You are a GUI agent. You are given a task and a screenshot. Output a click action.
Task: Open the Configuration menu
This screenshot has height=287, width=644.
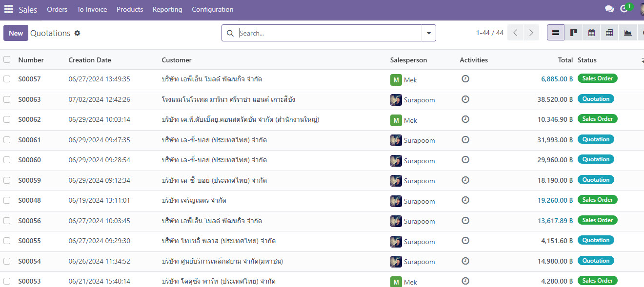[212, 9]
